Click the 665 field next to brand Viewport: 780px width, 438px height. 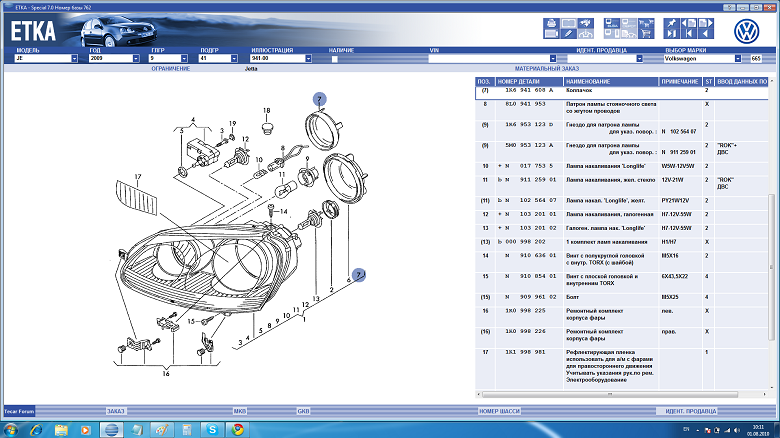(x=756, y=58)
